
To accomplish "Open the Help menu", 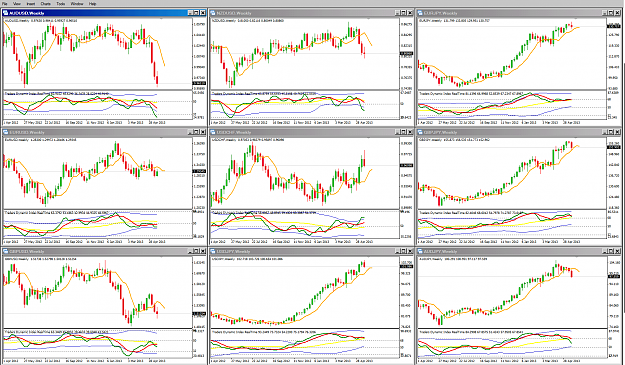I will point(92,4).
